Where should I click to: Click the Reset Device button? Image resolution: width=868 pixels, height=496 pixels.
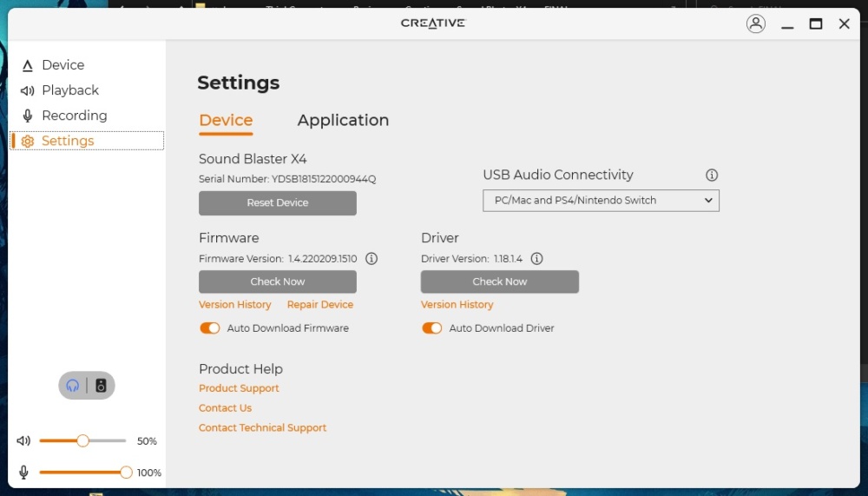pos(278,203)
